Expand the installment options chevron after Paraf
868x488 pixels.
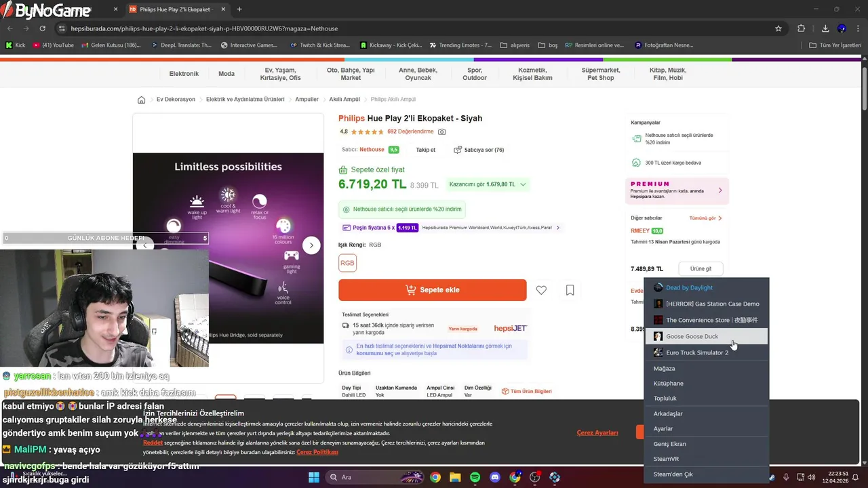(x=558, y=228)
